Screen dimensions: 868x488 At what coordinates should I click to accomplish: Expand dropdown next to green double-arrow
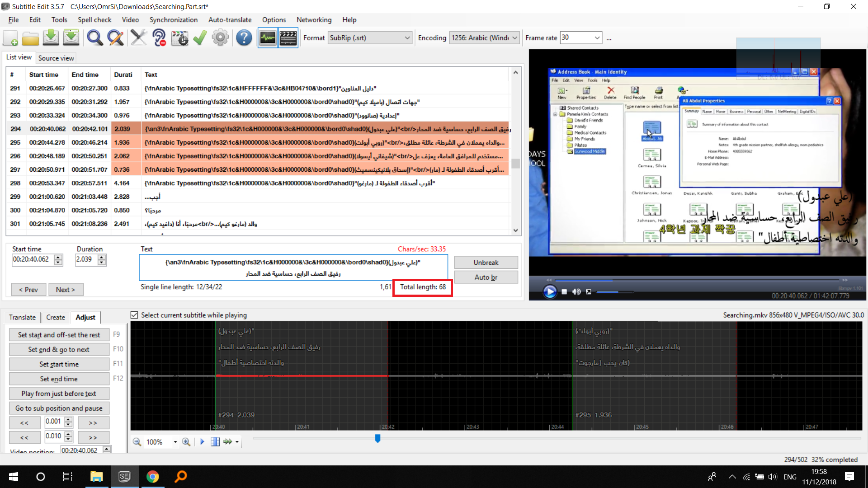click(x=237, y=442)
